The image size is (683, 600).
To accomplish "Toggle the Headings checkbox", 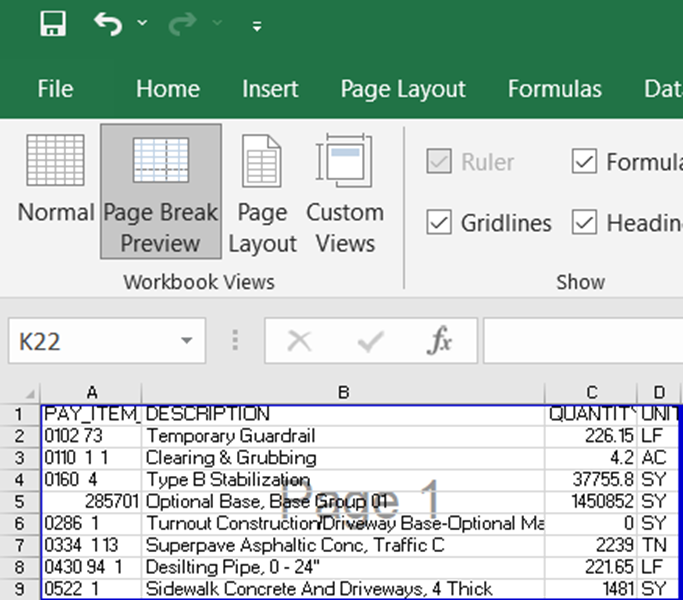I will click(x=584, y=222).
